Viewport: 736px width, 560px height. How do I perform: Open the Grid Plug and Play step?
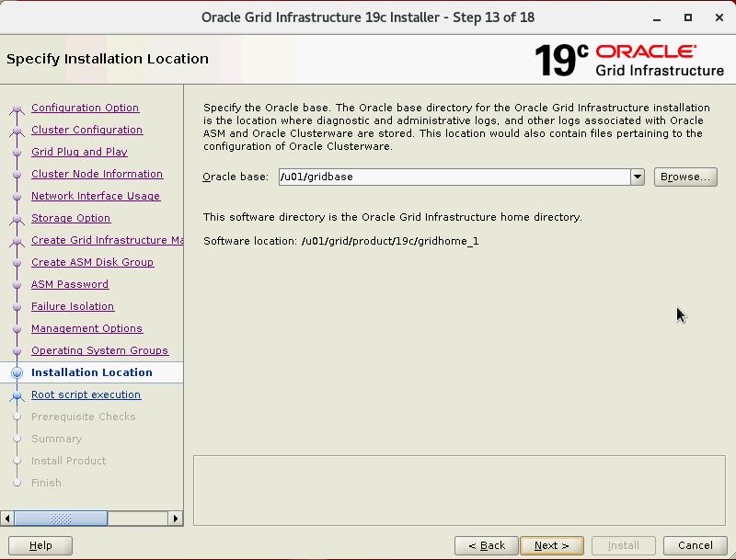click(79, 152)
